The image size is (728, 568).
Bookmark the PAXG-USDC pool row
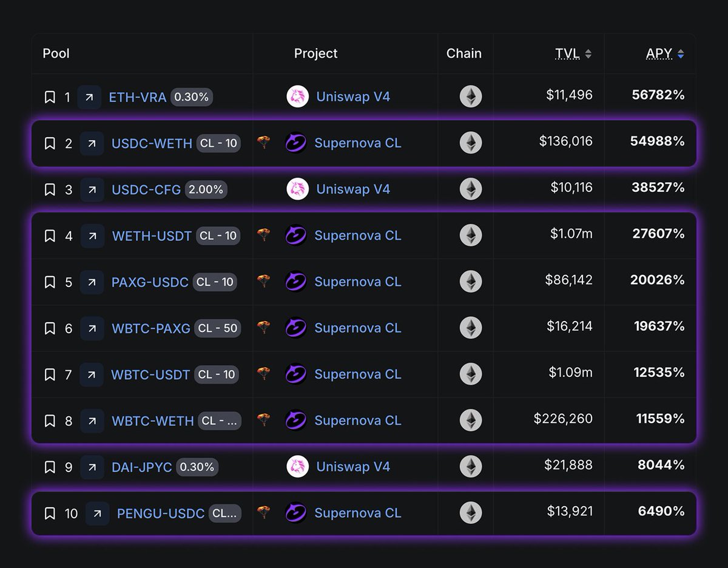coord(50,282)
